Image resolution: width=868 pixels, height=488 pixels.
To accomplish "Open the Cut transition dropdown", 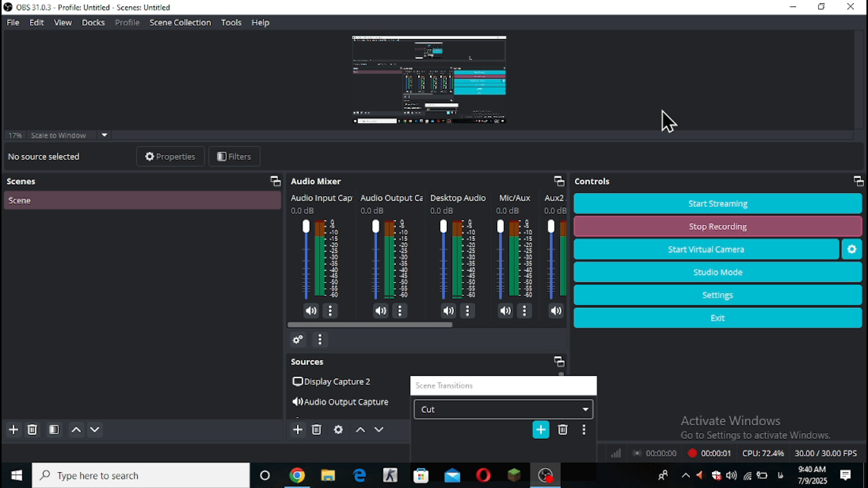I will [x=503, y=409].
